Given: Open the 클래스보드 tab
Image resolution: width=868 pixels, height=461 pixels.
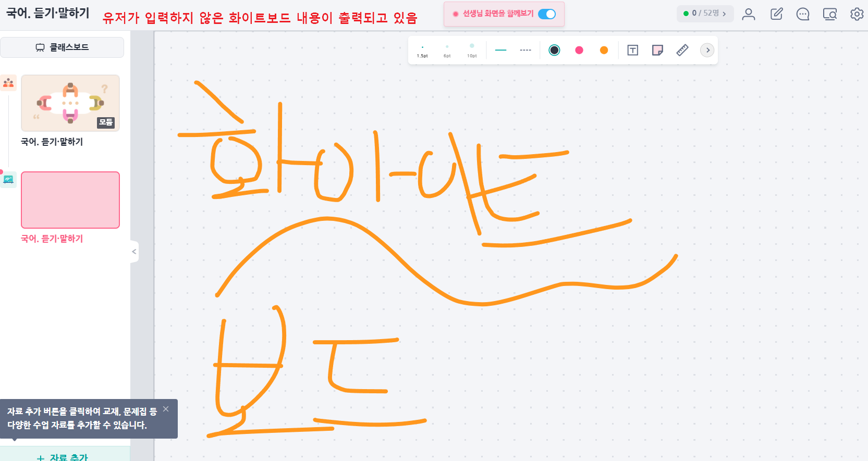Looking at the screenshot, I should tap(62, 47).
